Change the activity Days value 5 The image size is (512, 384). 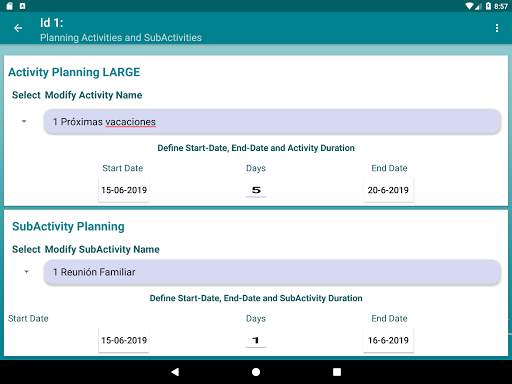pos(256,190)
